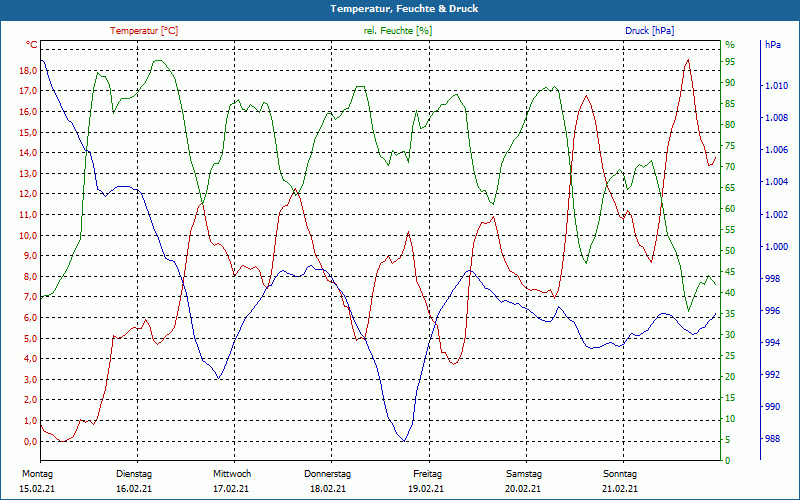
Task: Click temperature axis value 9,0
Action: click(30, 256)
